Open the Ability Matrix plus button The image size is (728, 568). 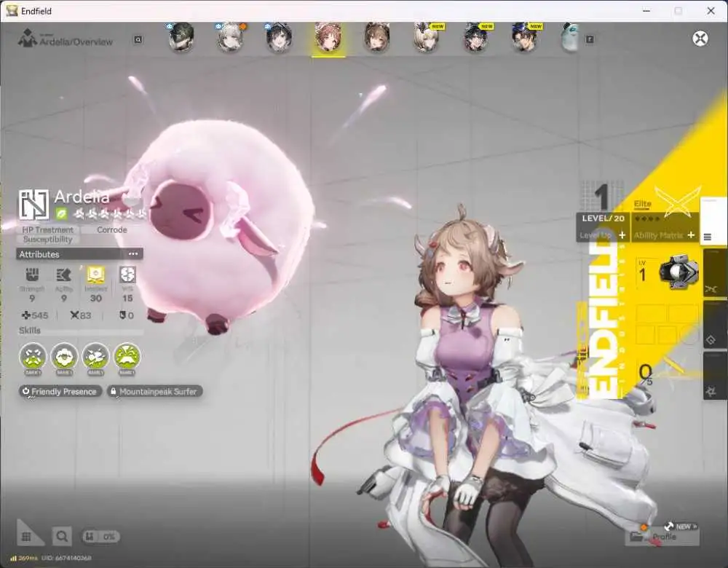691,235
